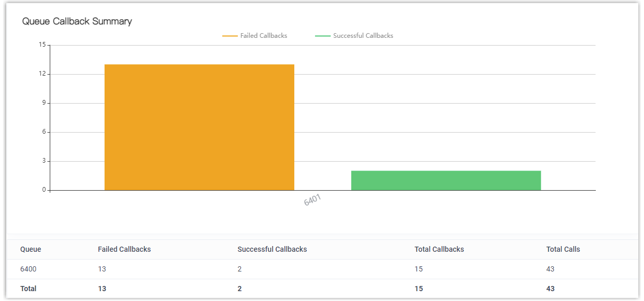Screen dimensions: 644x301
Task: Select the orange Failed Callbacks bar
Action: click(199, 127)
